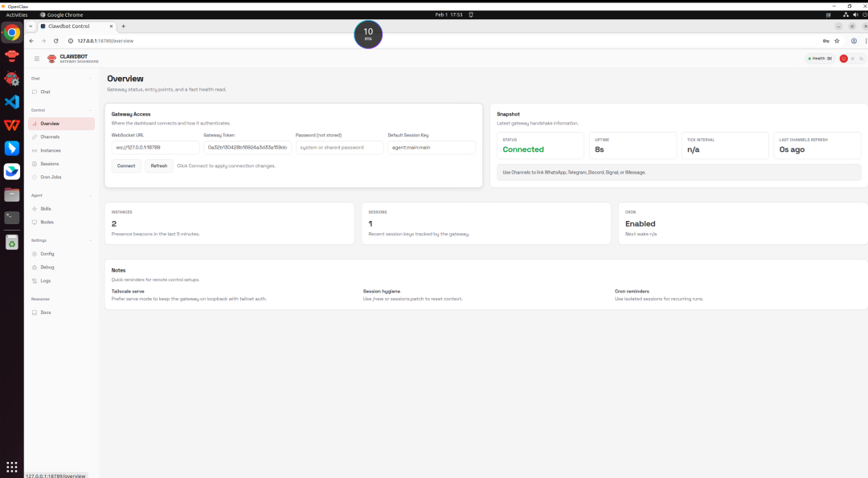Launch Google Chrome from dock
868x478 pixels.
point(11,33)
